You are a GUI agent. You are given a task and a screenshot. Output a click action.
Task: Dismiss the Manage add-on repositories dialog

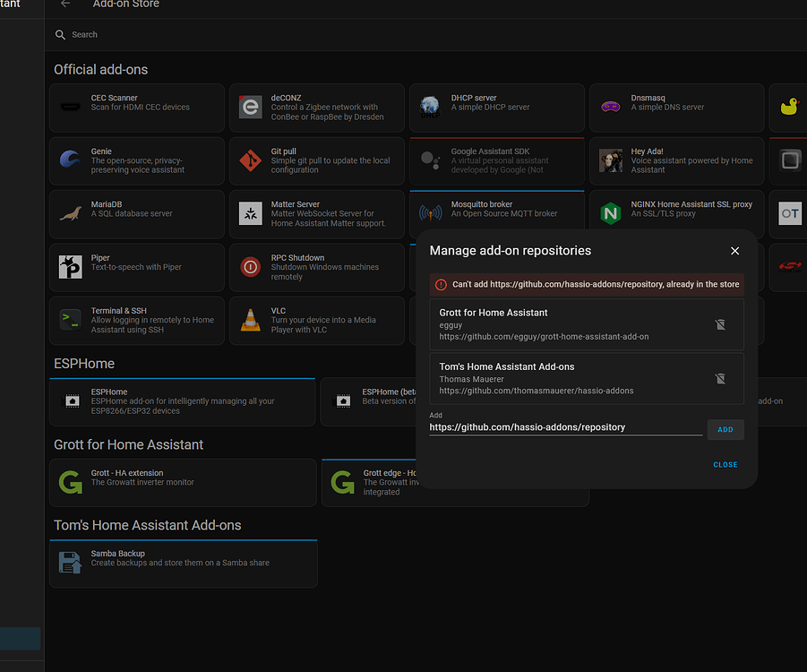tap(734, 251)
